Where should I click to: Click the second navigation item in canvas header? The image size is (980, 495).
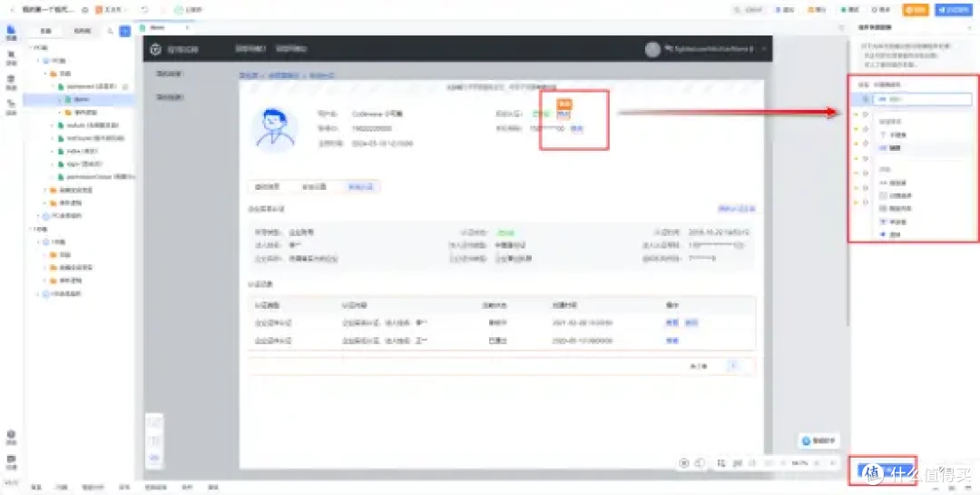pyautogui.click(x=291, y=49)
